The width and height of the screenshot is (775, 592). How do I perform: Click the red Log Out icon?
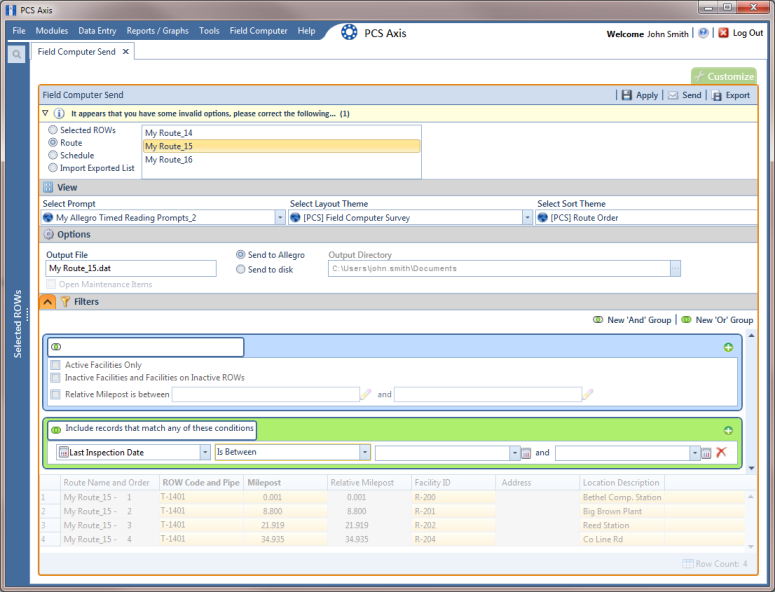tap(724, 33)
